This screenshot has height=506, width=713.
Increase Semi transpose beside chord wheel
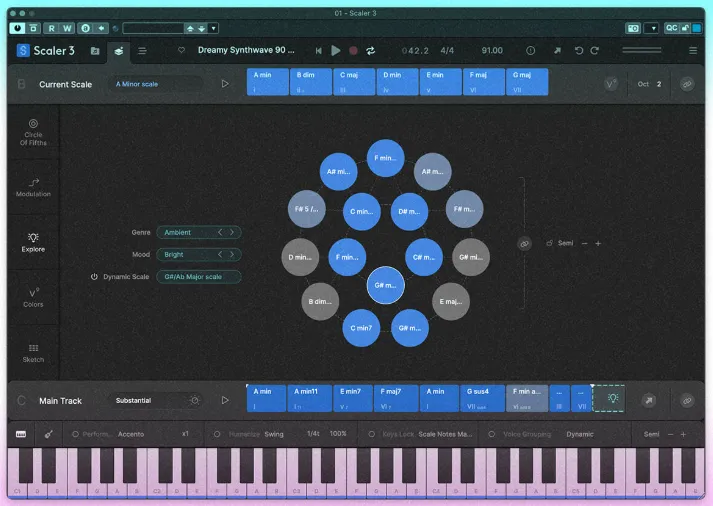coord(598,244)
